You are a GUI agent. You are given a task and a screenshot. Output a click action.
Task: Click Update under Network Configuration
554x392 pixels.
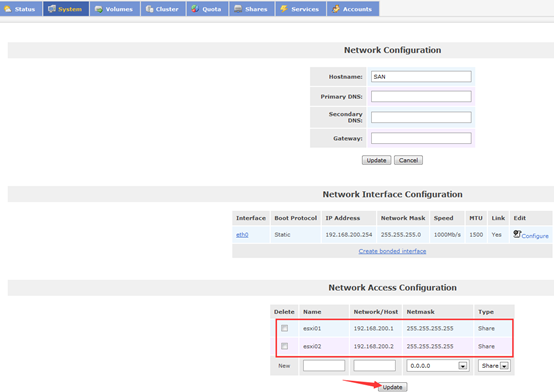(x=376, y=160)
